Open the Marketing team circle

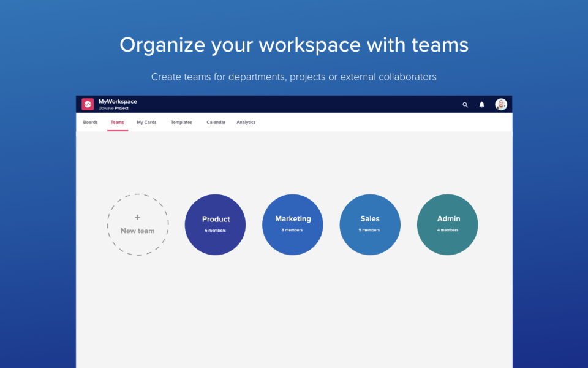(x=293, y=224)
